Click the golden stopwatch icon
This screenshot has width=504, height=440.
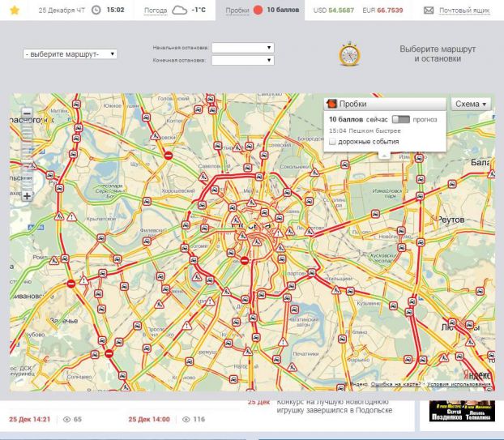point(349,53)
